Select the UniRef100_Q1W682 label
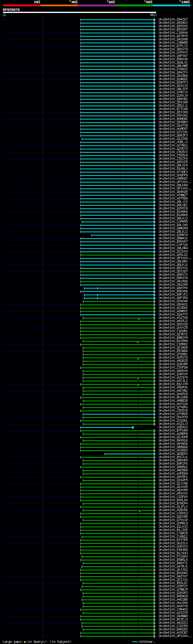This screenshot has width=193, height=644. (x=173, y=79)
